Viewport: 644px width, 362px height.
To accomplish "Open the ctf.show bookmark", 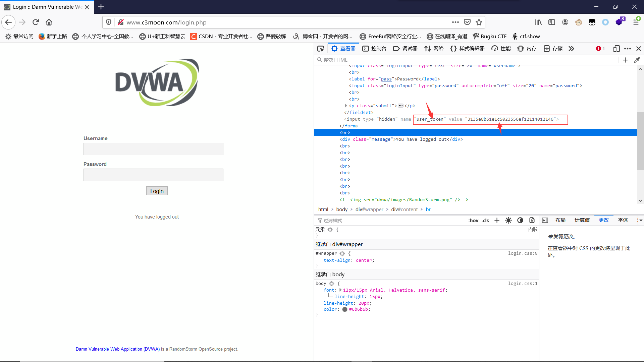I will coord(526,37).
